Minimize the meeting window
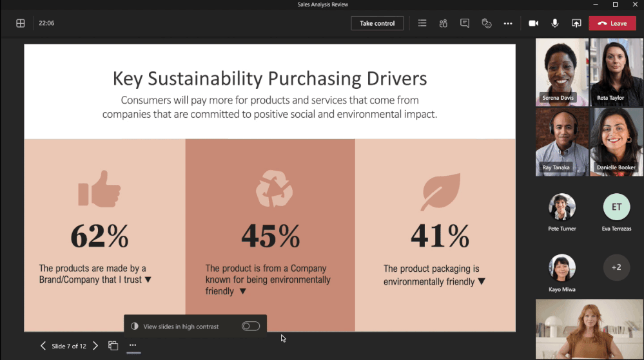The width and height of the screenshot is (644, 360). [596, 5]
